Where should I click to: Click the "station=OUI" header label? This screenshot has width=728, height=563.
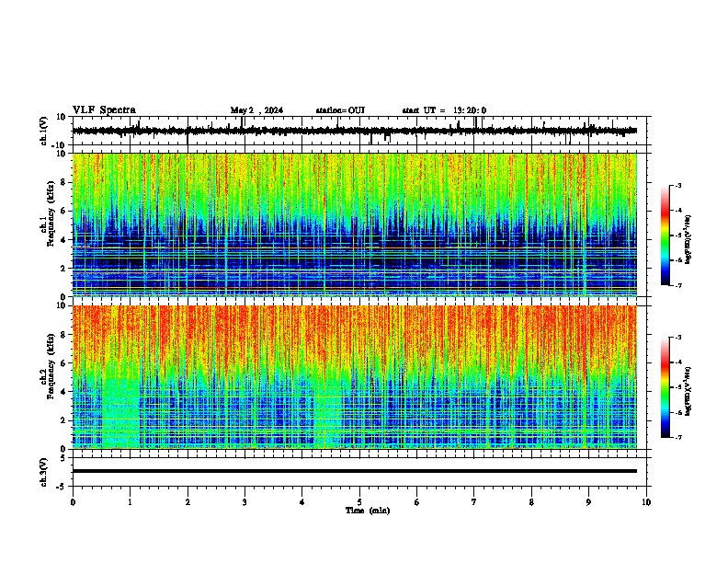[x=340, y=110]
